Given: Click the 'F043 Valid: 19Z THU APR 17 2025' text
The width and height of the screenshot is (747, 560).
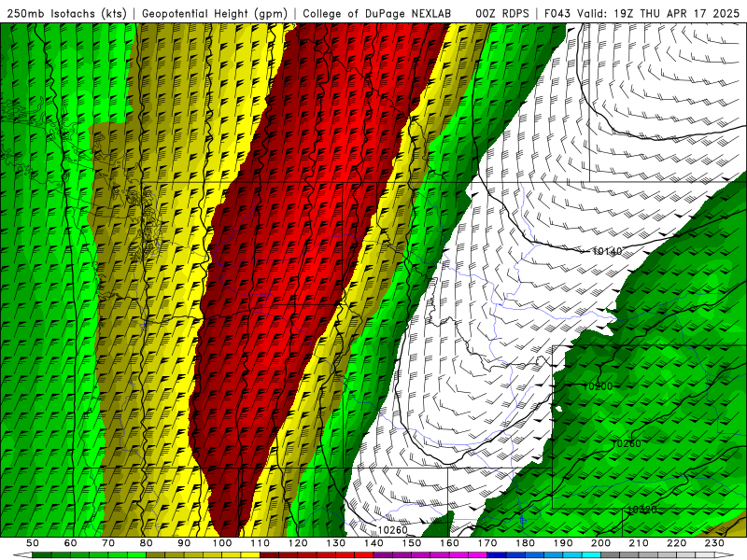Looking at the screenshot, I should pyautogui.click(x=641, y=14).
